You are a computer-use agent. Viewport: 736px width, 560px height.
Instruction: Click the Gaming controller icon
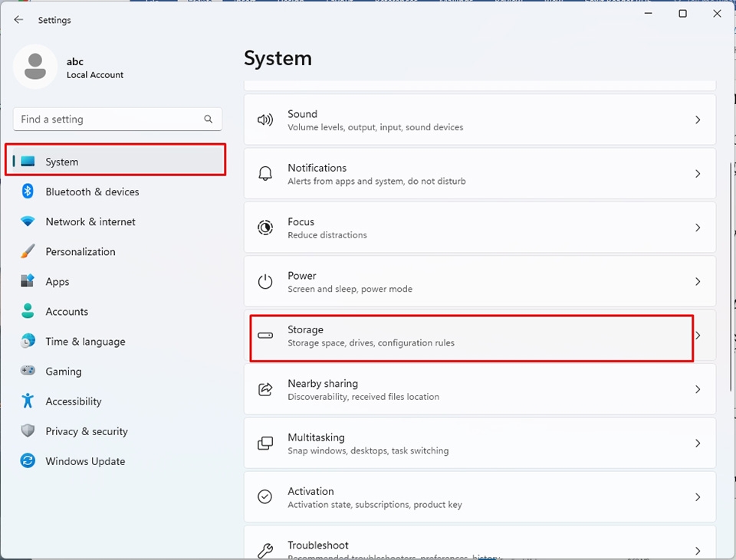point(28,371)
